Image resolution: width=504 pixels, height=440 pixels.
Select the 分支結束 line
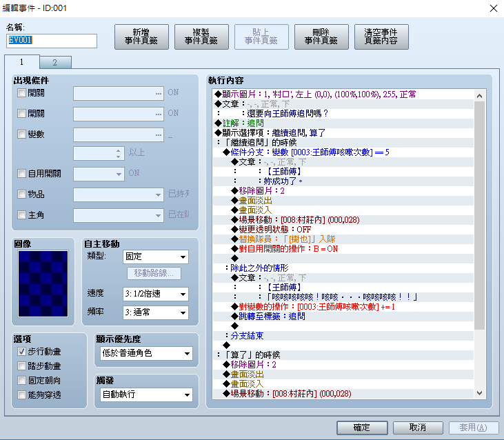point(343,336)
